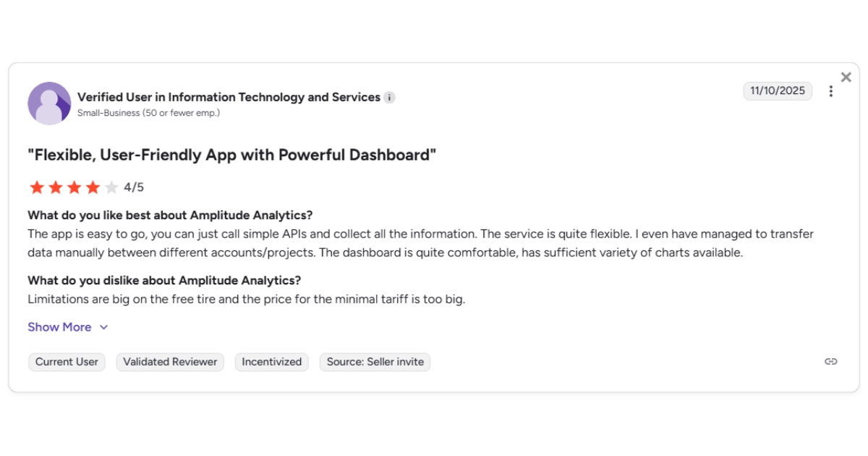Click the 11/10/2025 date badge
This screenshot has height=456, width=868.
click(778, 91)
